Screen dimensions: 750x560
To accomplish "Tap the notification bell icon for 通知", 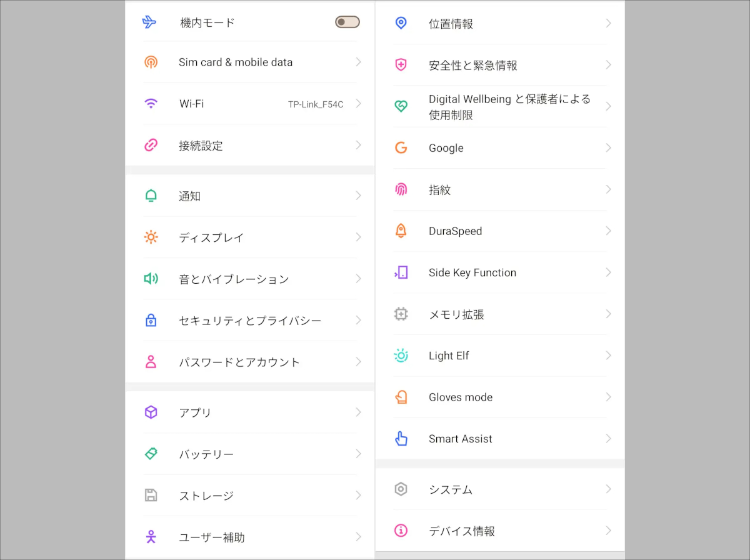I will [151, 196].
